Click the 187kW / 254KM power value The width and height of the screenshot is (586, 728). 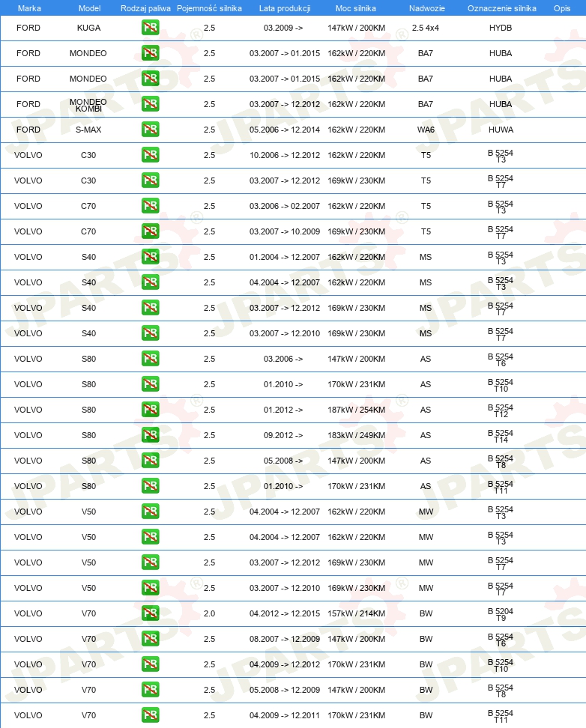click(357, 410)
